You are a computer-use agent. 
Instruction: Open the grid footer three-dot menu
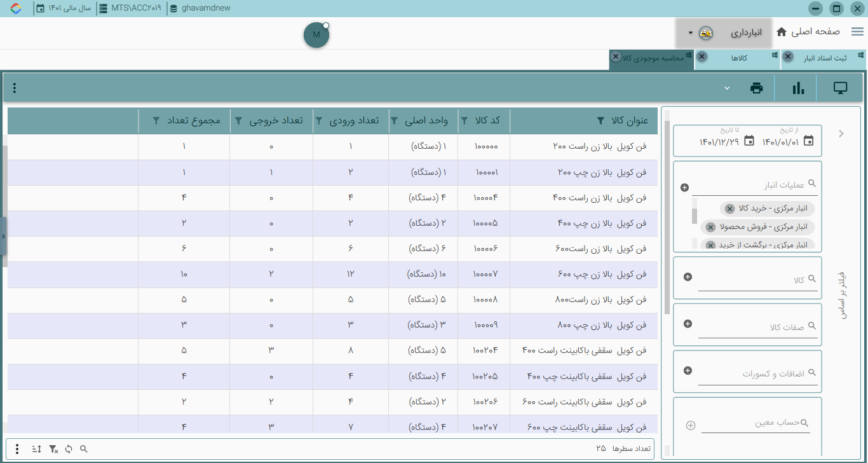pyautogui.click(x=17, y=449)
